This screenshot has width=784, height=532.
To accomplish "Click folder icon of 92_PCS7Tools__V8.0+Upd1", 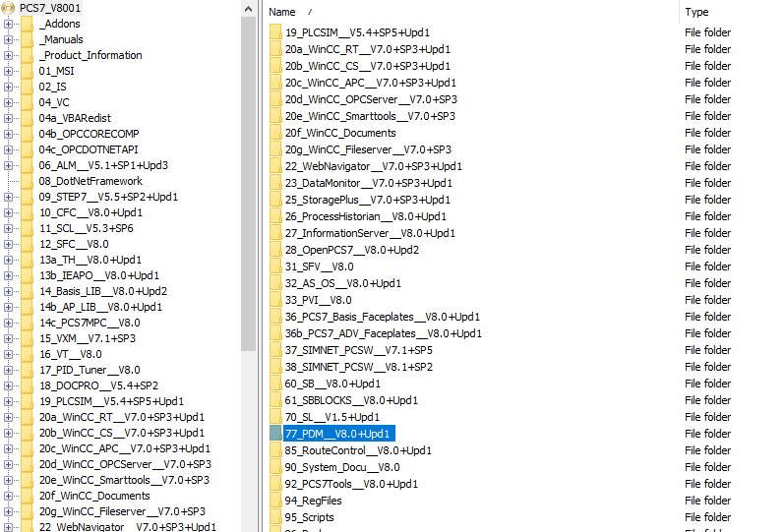I will point(275,484).
